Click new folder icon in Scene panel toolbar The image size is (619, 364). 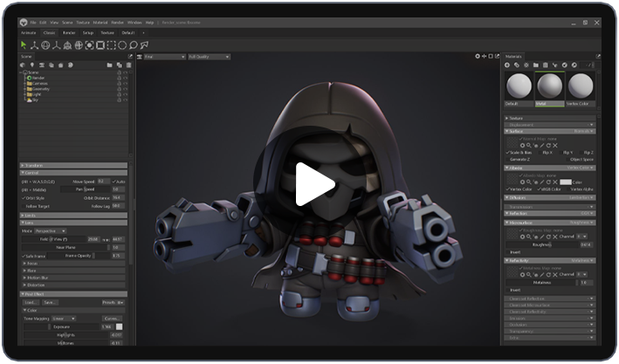pos(109,65)
